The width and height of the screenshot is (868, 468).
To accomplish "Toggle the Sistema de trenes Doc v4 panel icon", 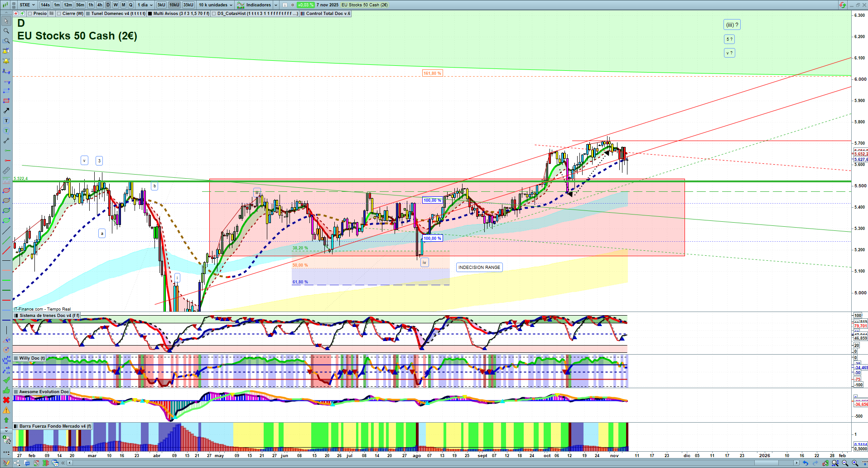I will pyautogui.click(x=16, y=316).
